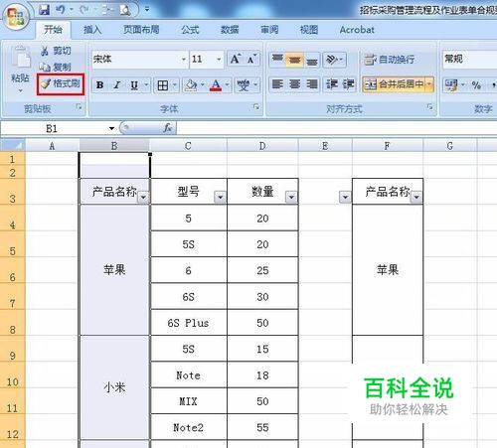This screenshot has height=448, width=497.
Task: Select row 6 header
Action: click(13, 271)
